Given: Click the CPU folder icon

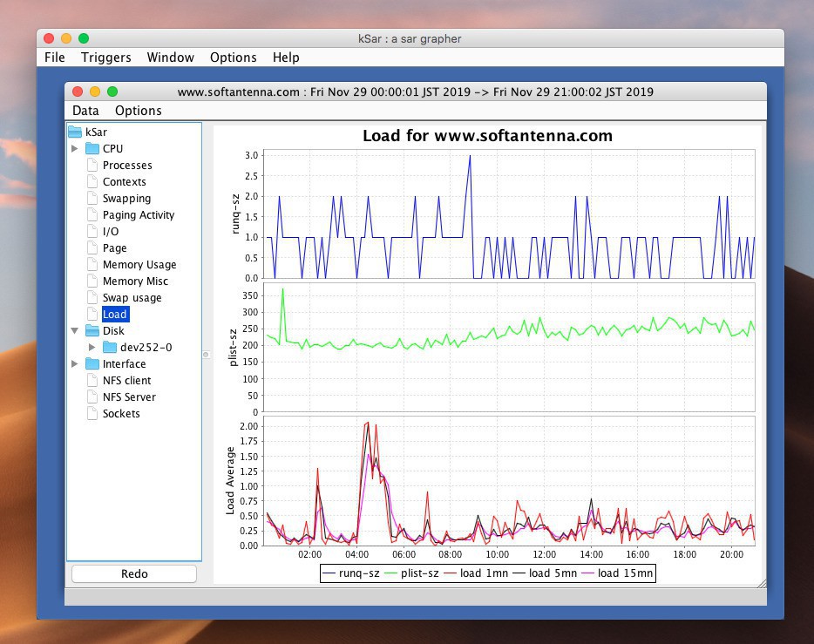Looking at the screenshot, I should click(x=92, y=148).
